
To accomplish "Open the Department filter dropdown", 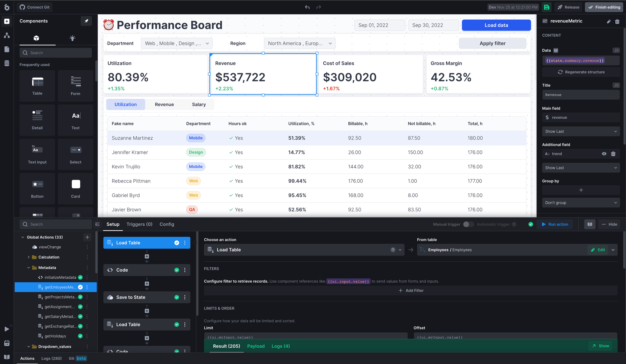I will 176,43.
